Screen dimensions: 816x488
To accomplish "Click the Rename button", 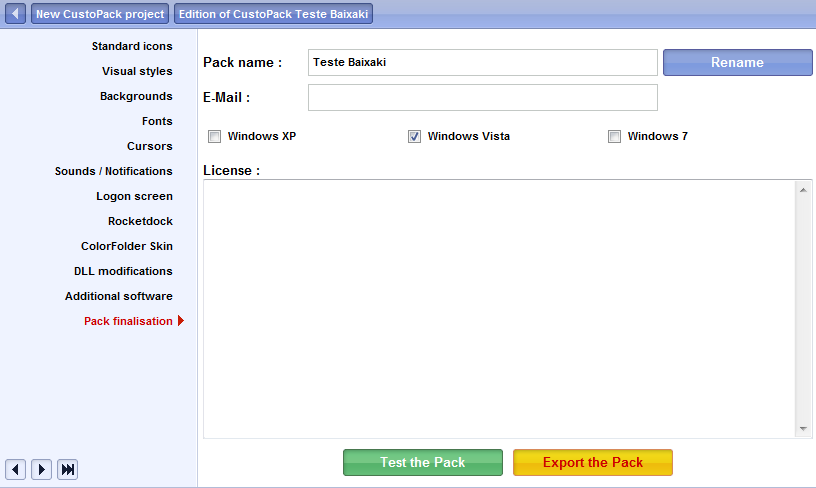I will tap(737, 62).
